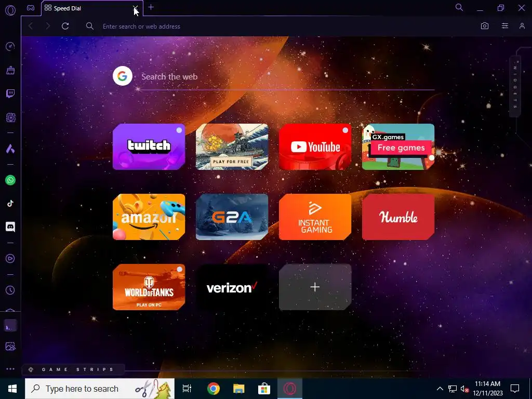Open a new tab with plus button
This screenshot has height=399, width=532.
coord(151,7)
